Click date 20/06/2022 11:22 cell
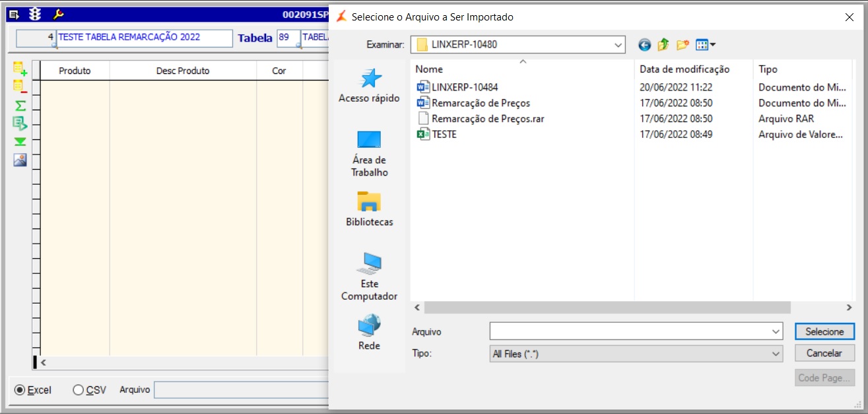 676,87
